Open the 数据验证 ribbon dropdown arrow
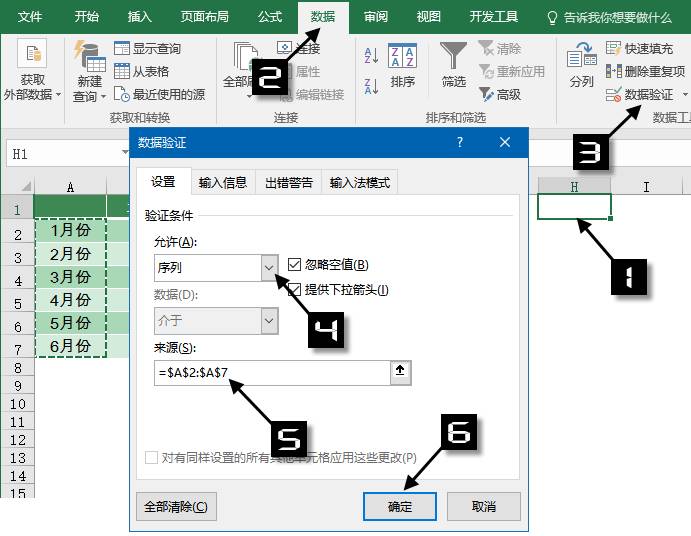The height and width of the screenshot is (536, 691). [685, 94]
